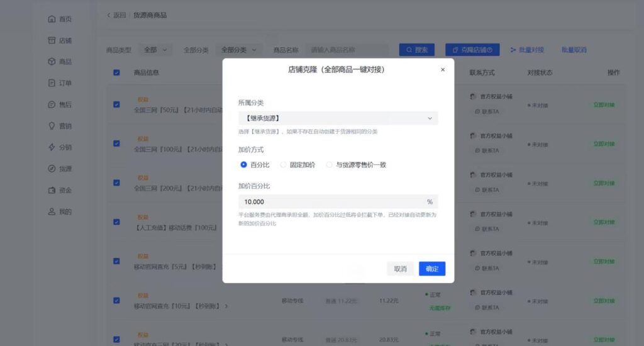Open the 商品 product box icon
Viewport: 644px width, 346px height.
click(52, 62)
